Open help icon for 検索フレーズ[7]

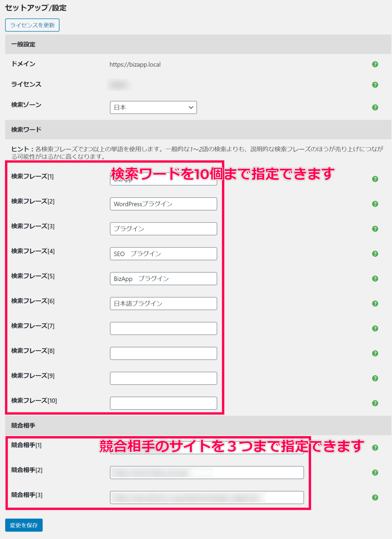375,328
